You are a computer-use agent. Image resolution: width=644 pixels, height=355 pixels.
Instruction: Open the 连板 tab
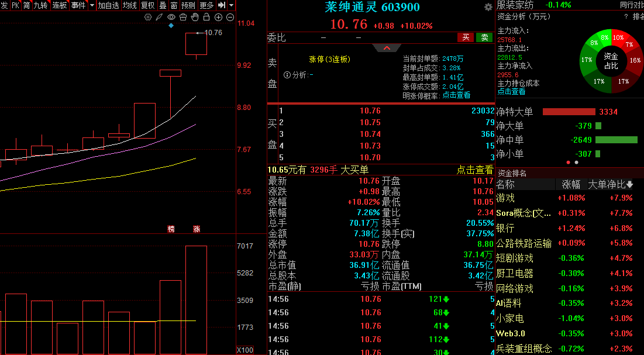point(60,5)
